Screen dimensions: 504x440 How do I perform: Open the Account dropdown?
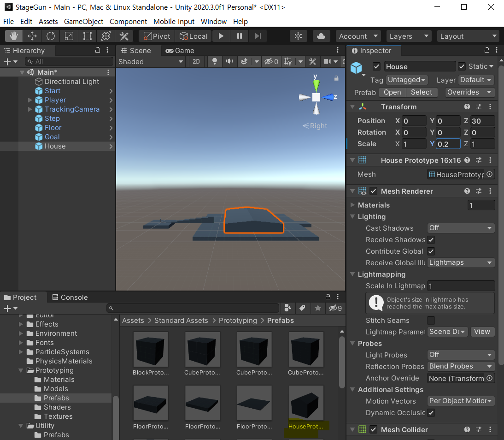click(x=358, y=36)
